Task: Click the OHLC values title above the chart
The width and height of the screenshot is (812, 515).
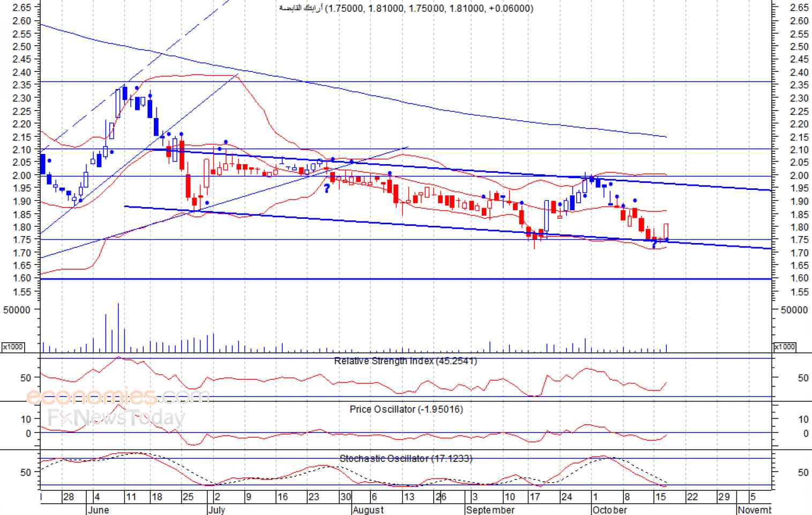Action: pyautogui.click(x=406, y=8)
